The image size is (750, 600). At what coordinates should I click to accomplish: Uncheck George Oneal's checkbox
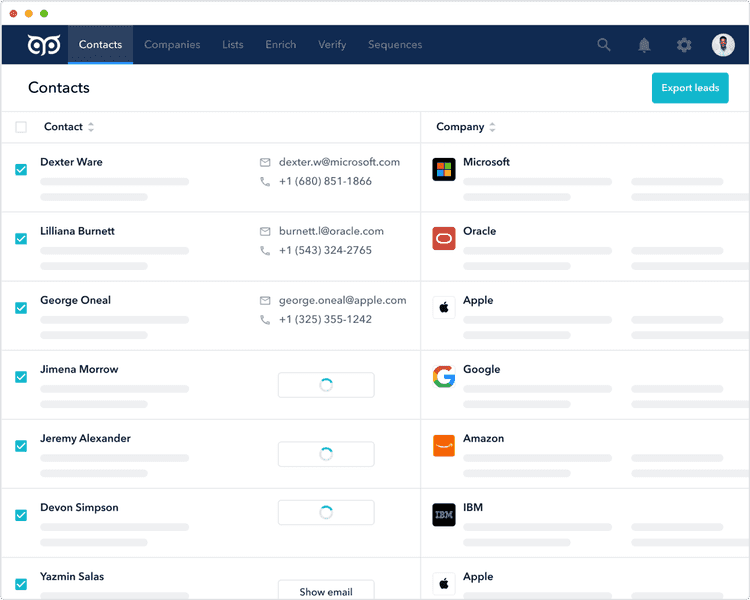pos(21,308)
